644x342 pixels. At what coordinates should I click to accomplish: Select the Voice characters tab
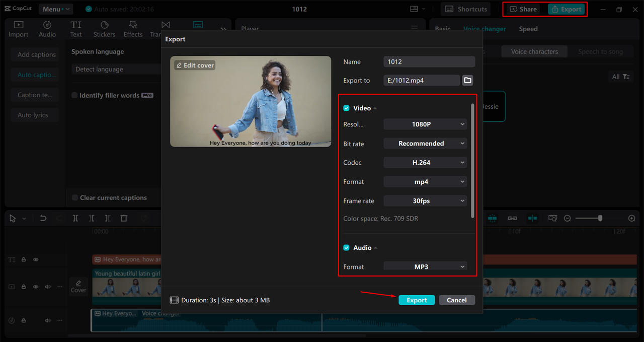534,51
